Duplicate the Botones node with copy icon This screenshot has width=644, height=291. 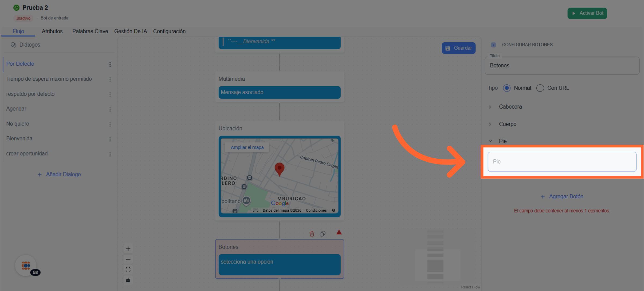point(323,234)
